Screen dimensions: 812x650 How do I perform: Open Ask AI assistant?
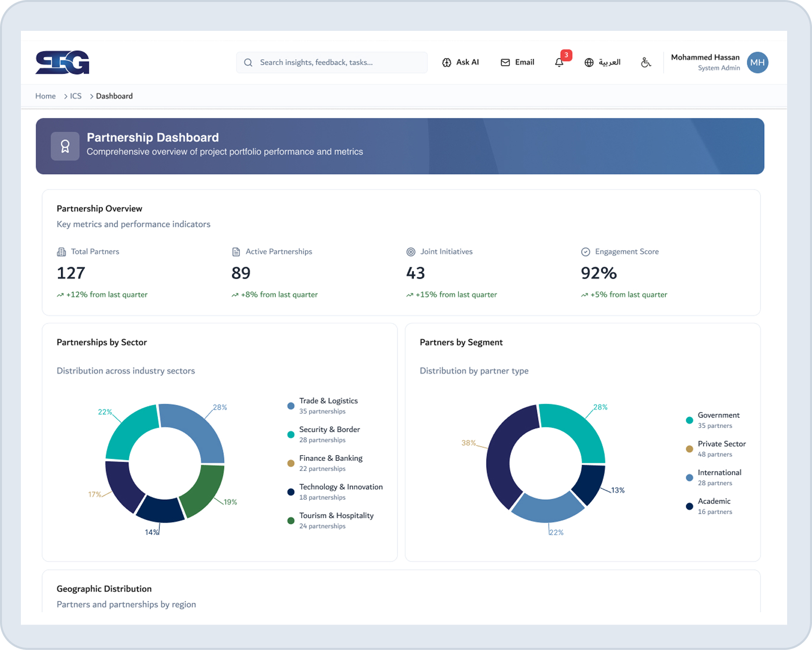(x=460, y=62)
